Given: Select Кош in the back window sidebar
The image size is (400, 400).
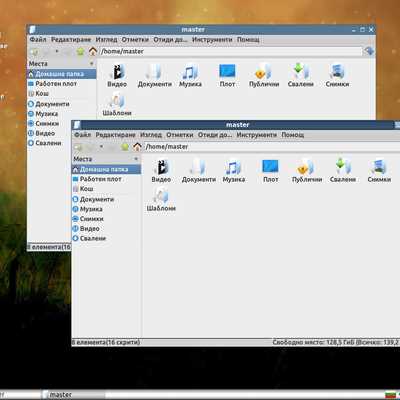Looking at the screenshot, I should click(x=62, y=93).
